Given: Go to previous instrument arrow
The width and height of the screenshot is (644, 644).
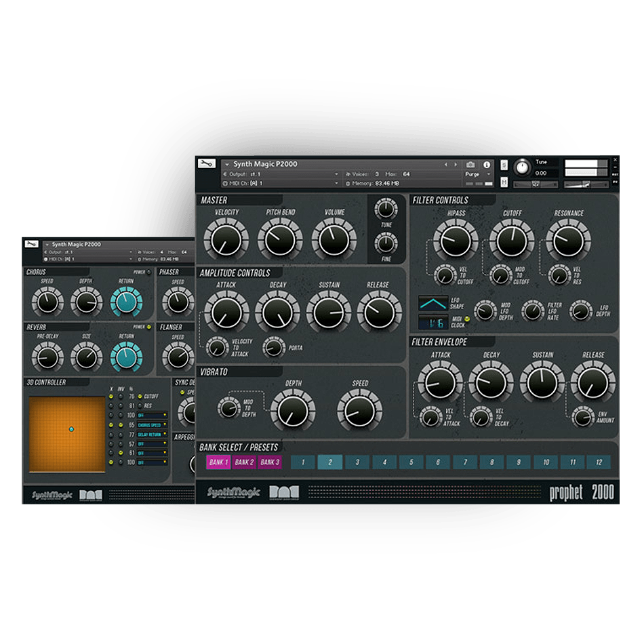Looking at the screenshot, I should (x=446, y=165).
